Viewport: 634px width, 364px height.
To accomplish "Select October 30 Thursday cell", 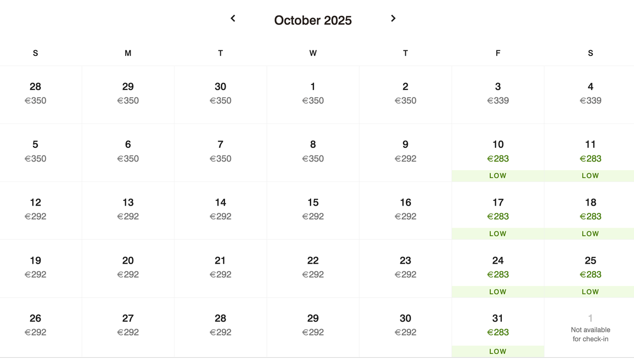I will click(405, 328).
